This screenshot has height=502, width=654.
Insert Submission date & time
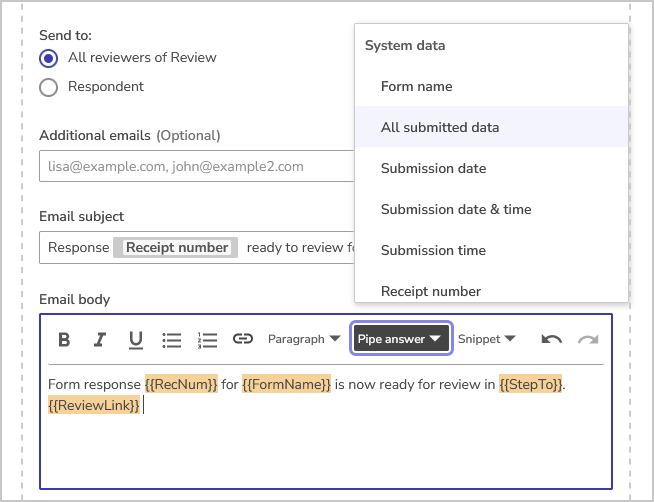pyautogui.click(x=491, y=209)
